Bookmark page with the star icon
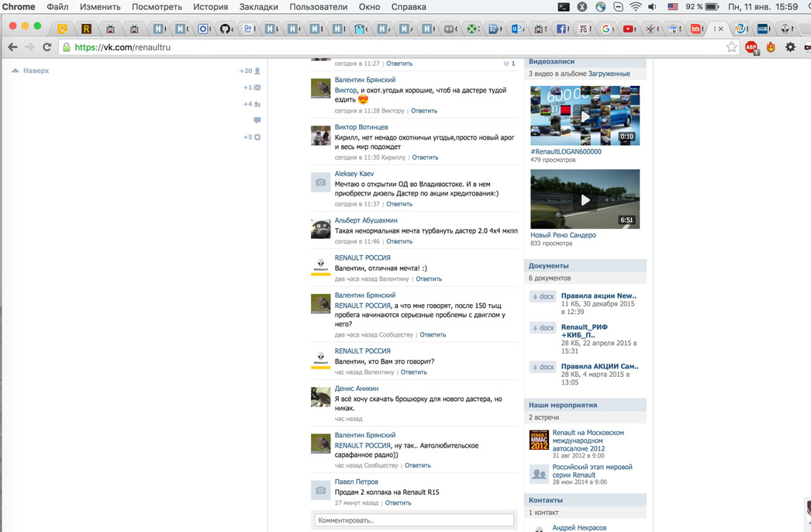Image resolution: width=811 pixels, height=532 pixels. click(731, 47)
